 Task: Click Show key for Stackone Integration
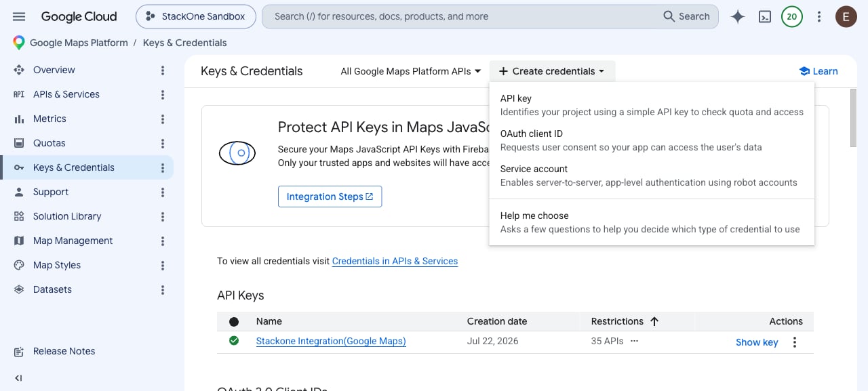757,342
